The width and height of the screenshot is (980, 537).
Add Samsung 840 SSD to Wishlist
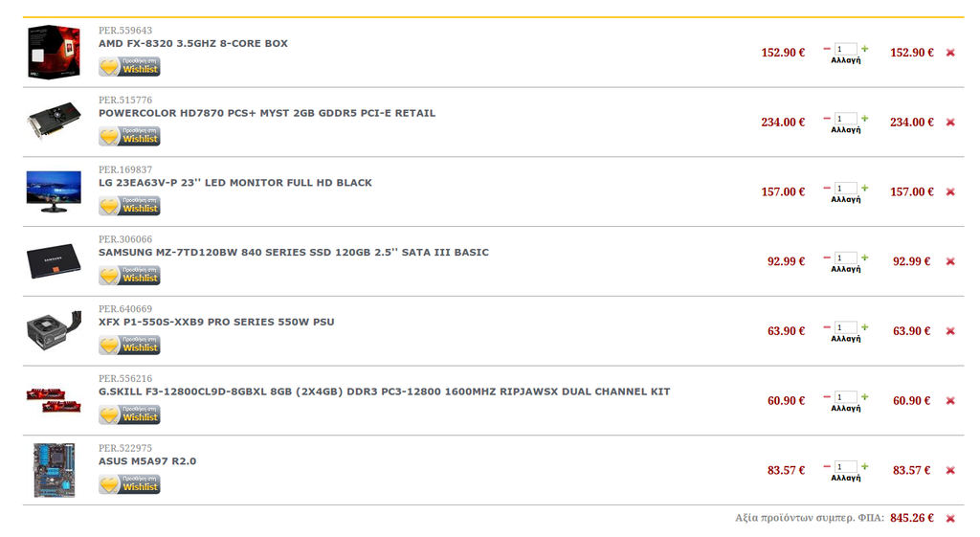(129, 275)
